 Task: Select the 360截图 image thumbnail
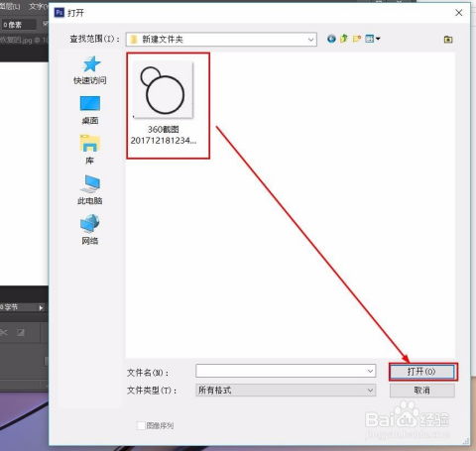tap(164, 90)
